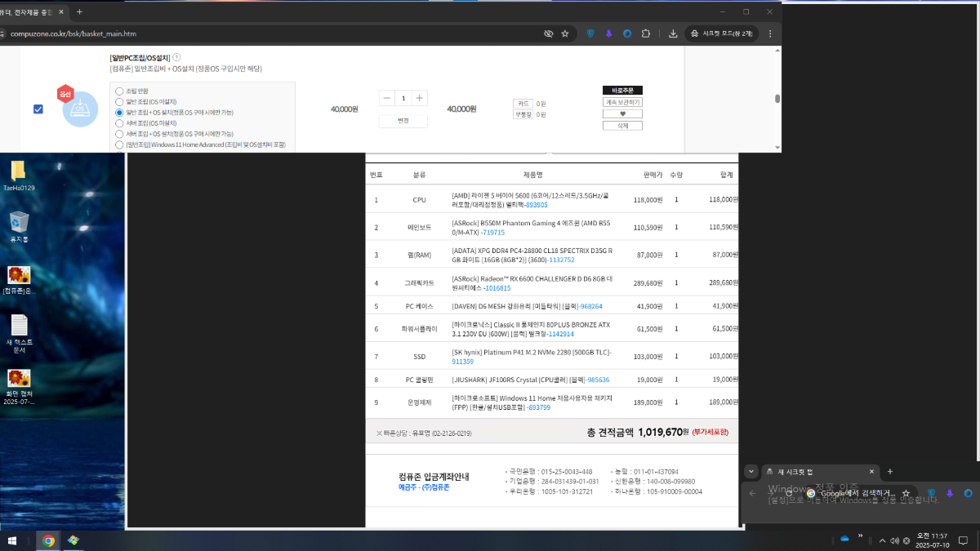Click the help question mark beside 일반PC조립/OS설치
This screenshot has width=980, height=551.
(176, 58)
